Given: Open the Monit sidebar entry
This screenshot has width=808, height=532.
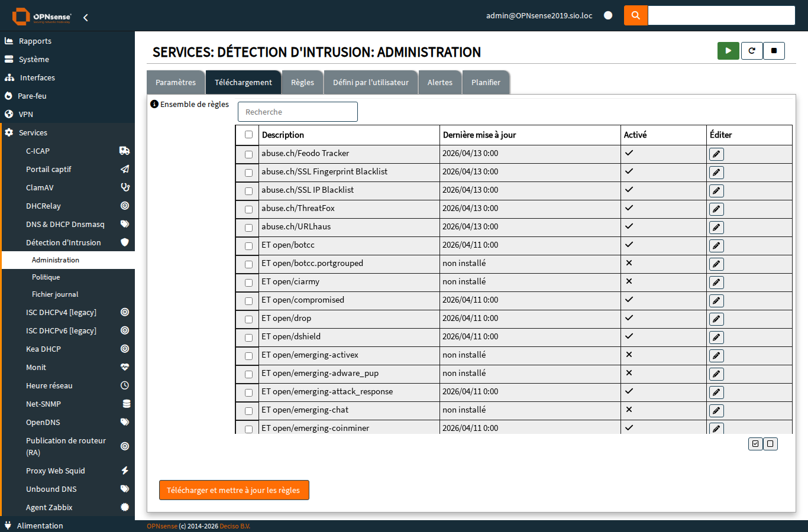Looking at the screenshot, I should pyautogui.click(x=69, y=367).
